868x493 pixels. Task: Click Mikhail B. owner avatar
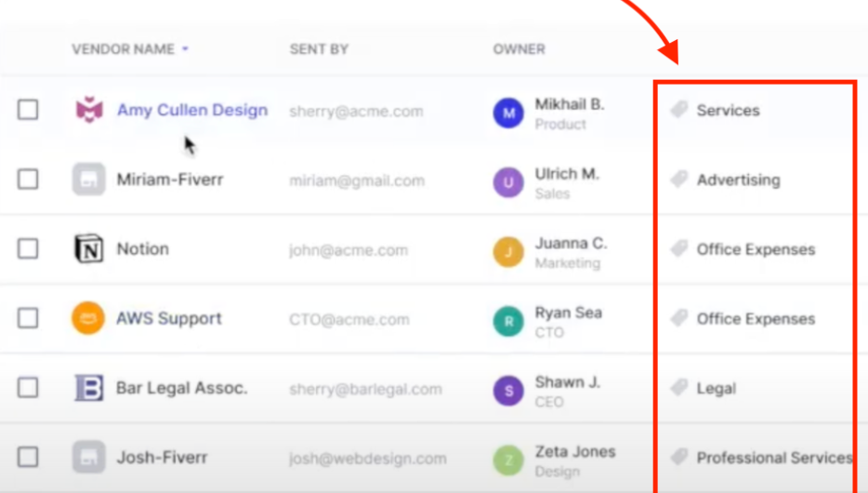[508, 113]
